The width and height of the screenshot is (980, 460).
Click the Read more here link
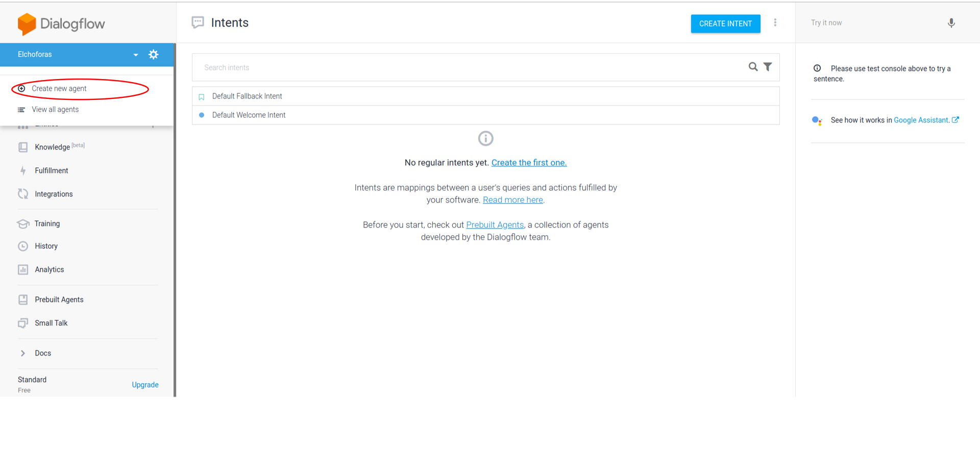tap(513, 200)
